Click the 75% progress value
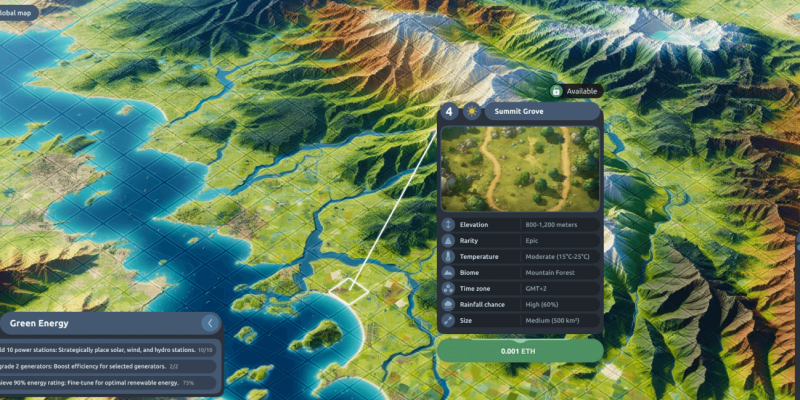800x400 pixels. coord(188,383)
